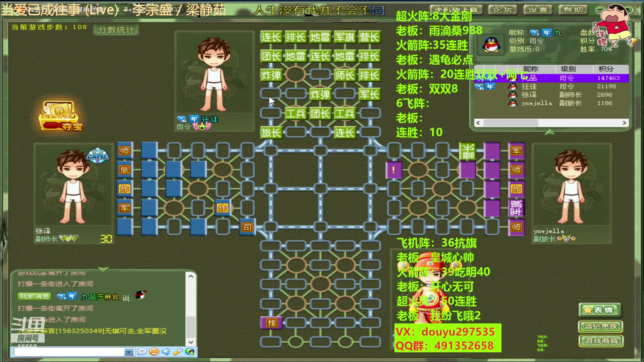
Task: Select the 狂徒 row in player list
Action: pos(551,86)
